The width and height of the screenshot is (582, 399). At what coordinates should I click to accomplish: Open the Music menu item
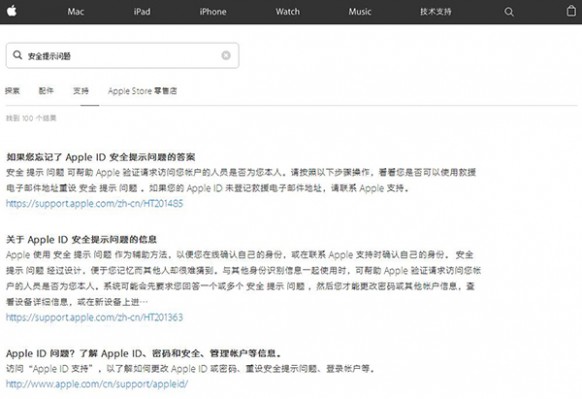360,12
